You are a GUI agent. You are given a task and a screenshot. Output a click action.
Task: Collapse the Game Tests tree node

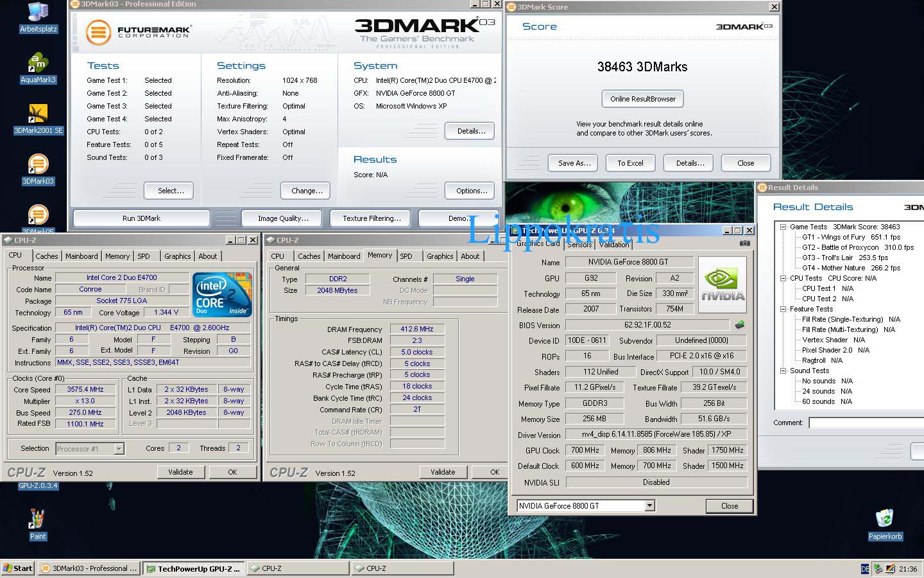[x=783, y=227]
